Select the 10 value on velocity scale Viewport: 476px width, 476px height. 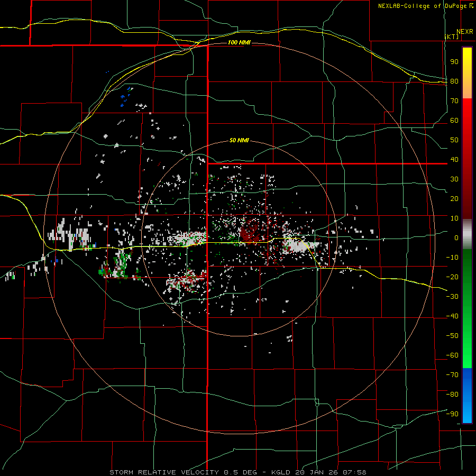(454, 218)
